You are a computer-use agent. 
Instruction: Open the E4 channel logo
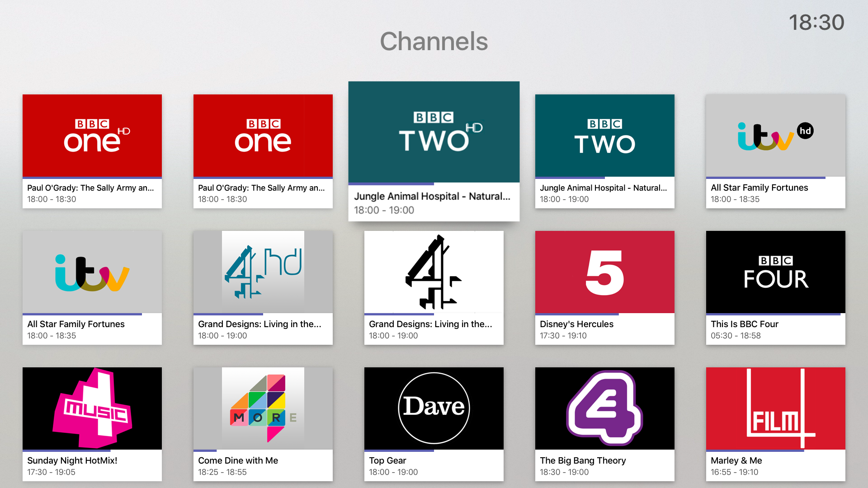pos(605,408)
